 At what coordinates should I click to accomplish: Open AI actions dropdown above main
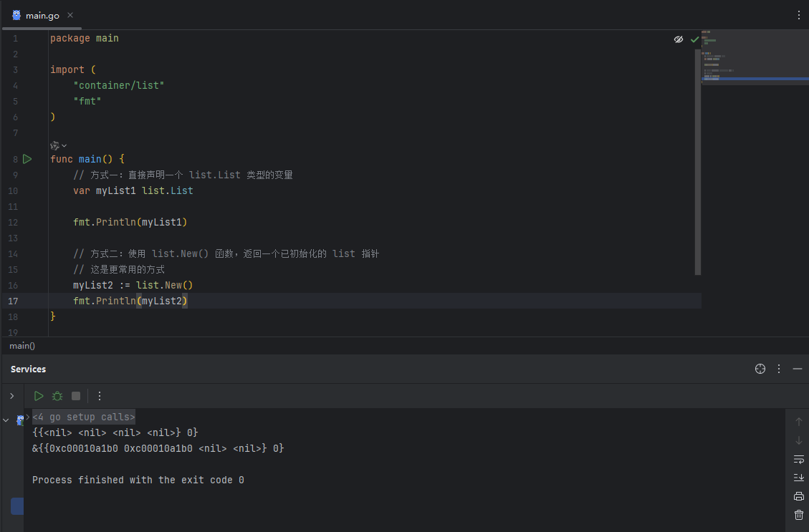[58, 146]
